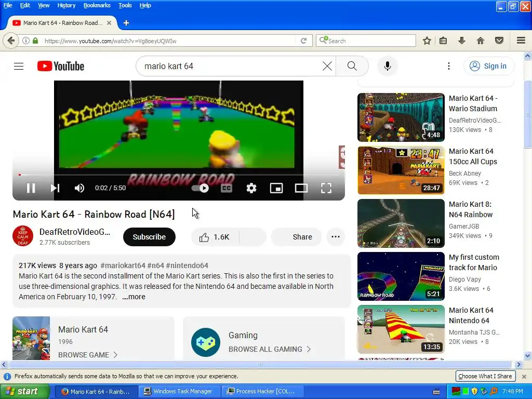Open the History menu
532x399 pixels.
pyautogui.click(x=66, y=5)
